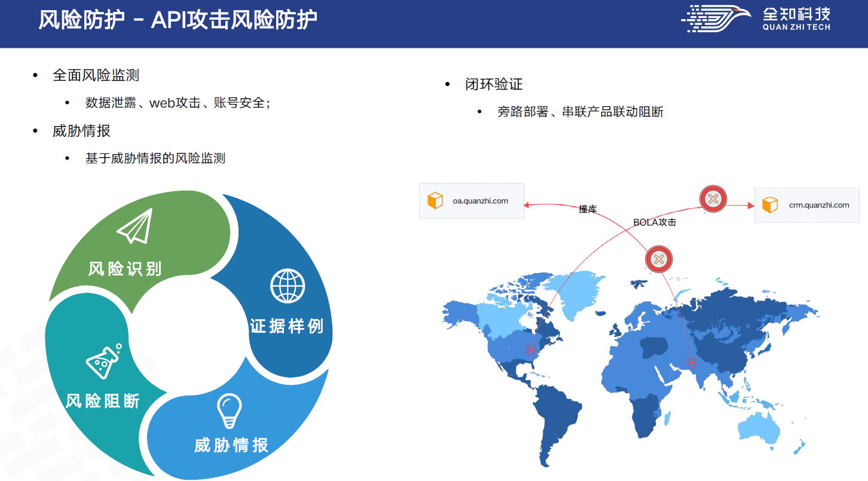Click the red X block icon above the map
The image size is (868, 481).
click(659, 259)
